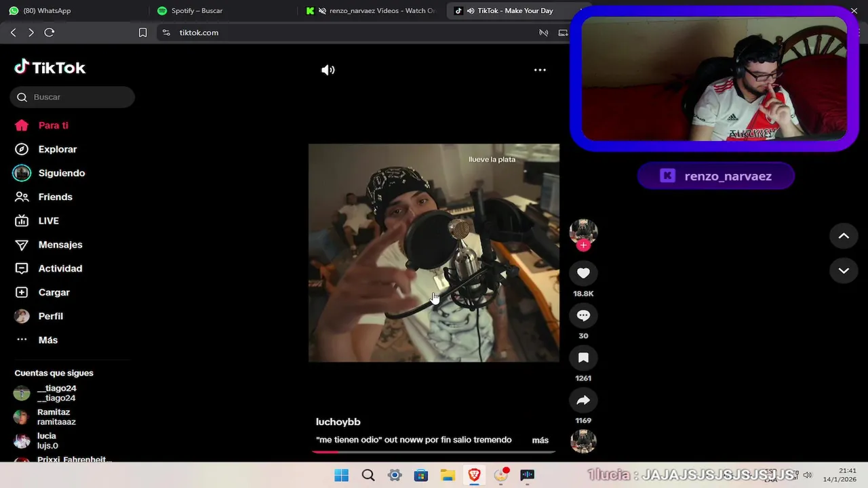Image resolution: width=868 pixels, height=488 pixels.
Task: Click the Buscar search field
Action: pos(73,97)
